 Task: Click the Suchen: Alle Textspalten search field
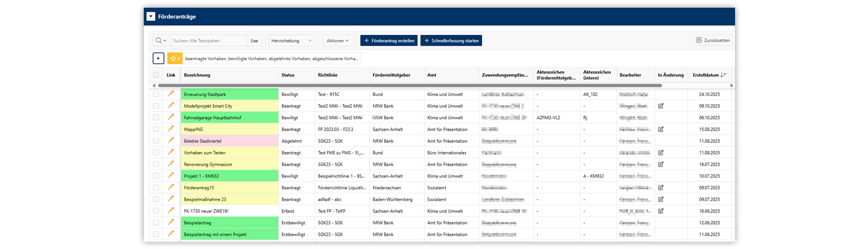[x=208, y=41]
